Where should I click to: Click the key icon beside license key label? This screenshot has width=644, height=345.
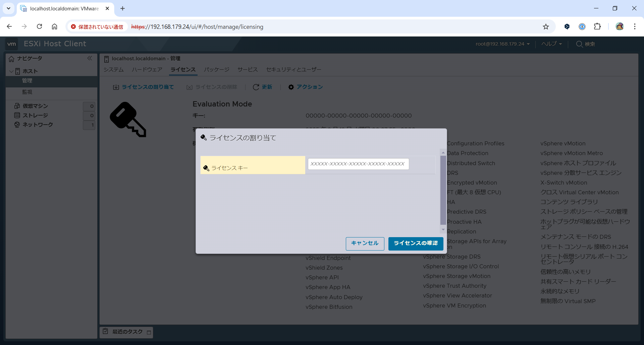(206, 168)
